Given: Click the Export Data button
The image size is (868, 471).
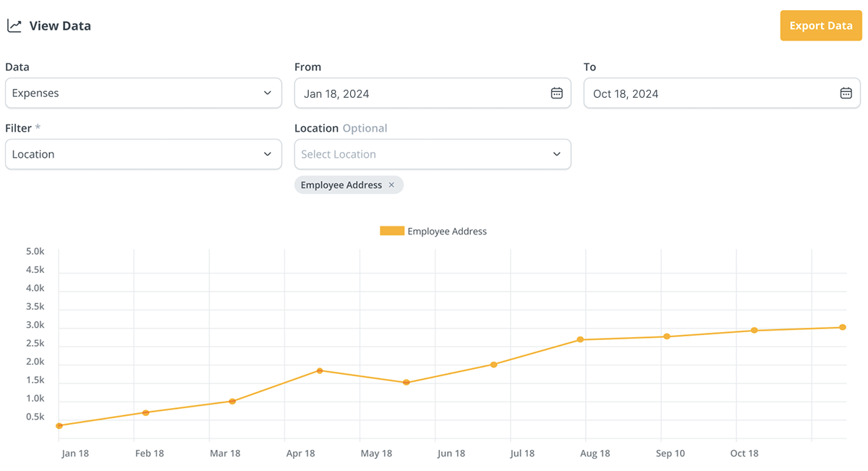Looking at the screenshot, I should coord(820,26).
